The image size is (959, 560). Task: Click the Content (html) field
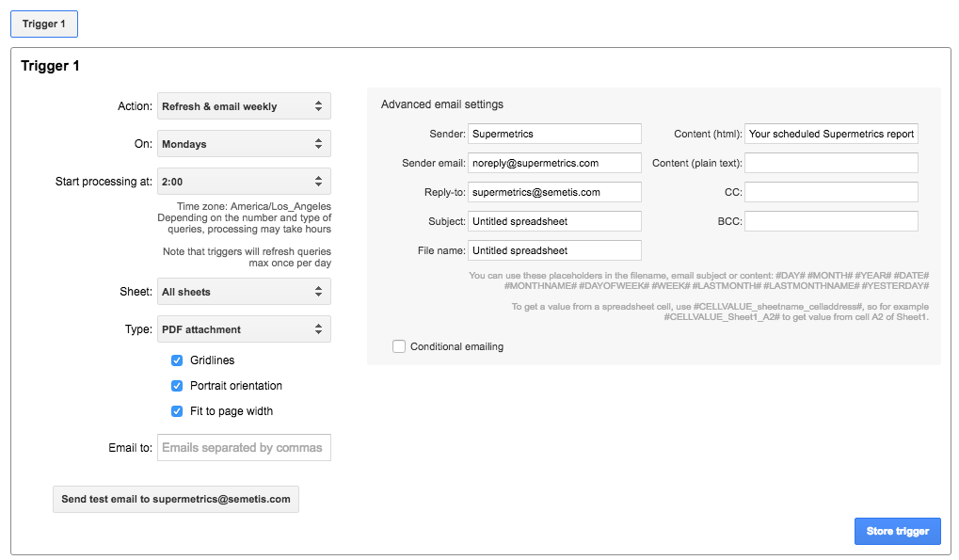click(831, 134)
